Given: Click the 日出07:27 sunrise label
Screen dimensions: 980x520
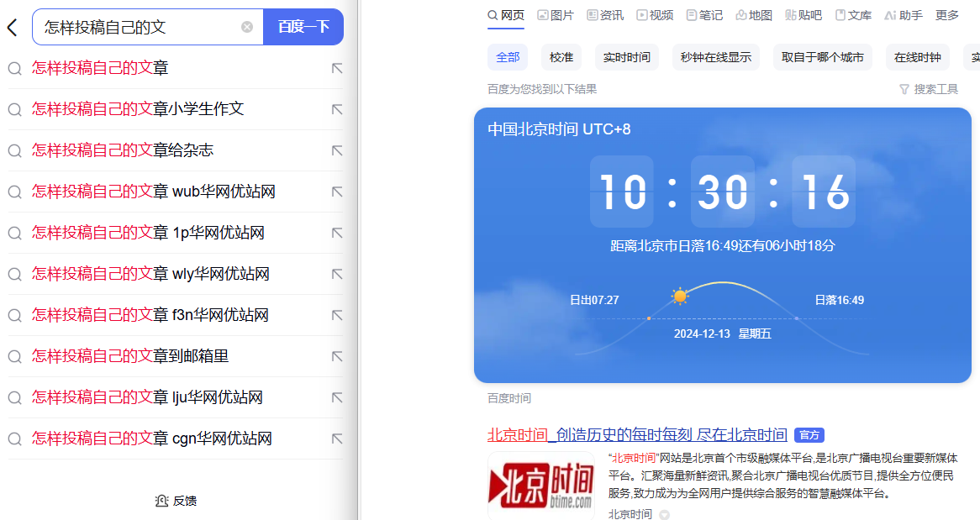Looking at the screenshot, I should tap(594, 300).
